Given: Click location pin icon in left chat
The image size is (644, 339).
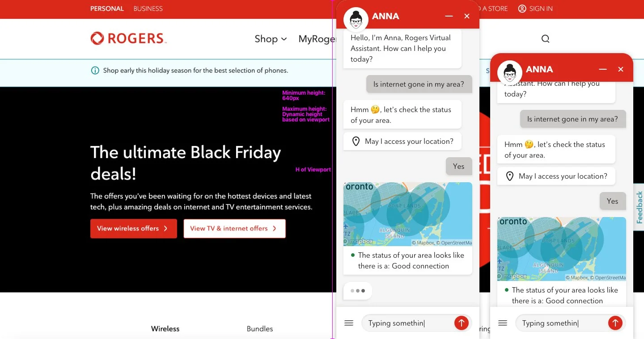Looking at the screenshot, I should tap(356, 142).
